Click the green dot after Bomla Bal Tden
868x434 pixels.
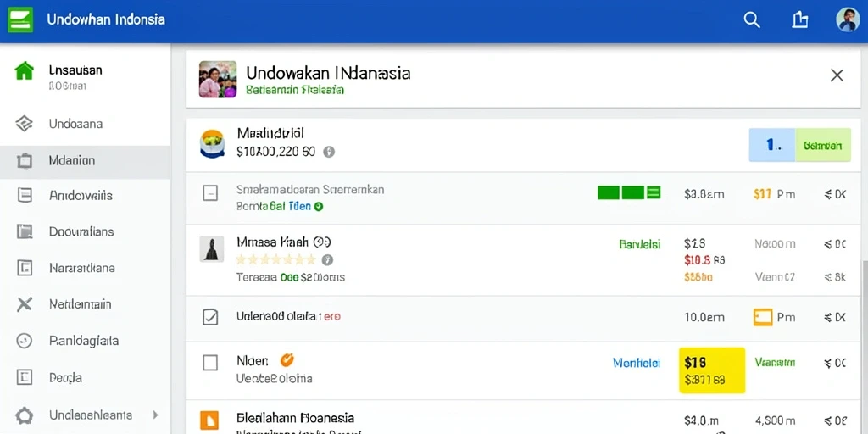319,207
